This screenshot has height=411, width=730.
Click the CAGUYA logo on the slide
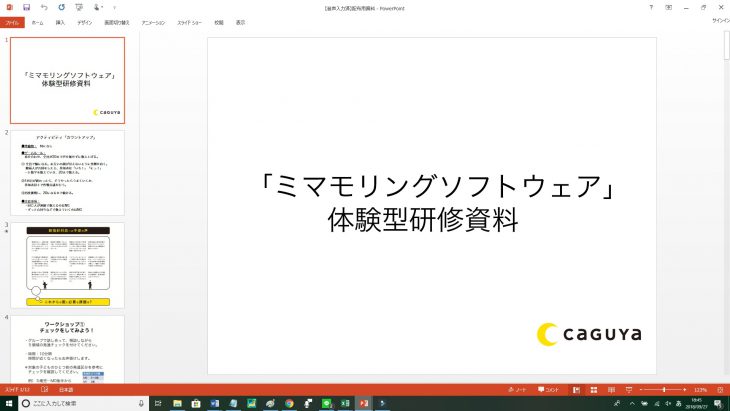click(x=589, y=334)
